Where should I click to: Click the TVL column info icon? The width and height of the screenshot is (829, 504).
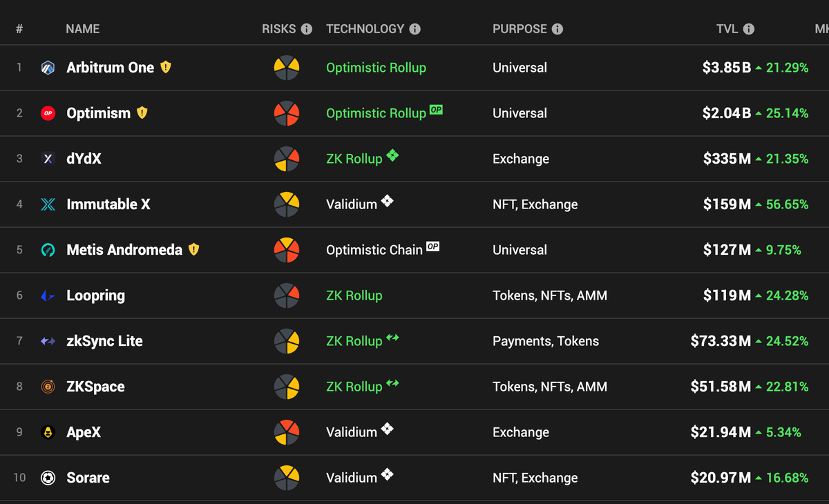749,29
